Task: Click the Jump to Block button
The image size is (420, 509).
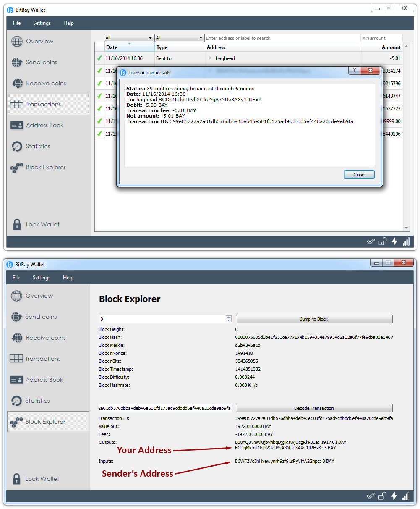Action: point(314,319)
